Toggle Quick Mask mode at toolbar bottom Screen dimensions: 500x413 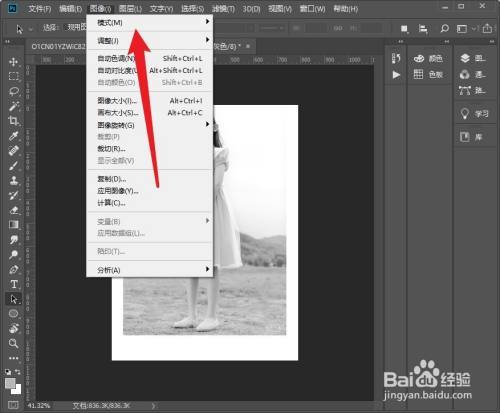tap(13, 405)
